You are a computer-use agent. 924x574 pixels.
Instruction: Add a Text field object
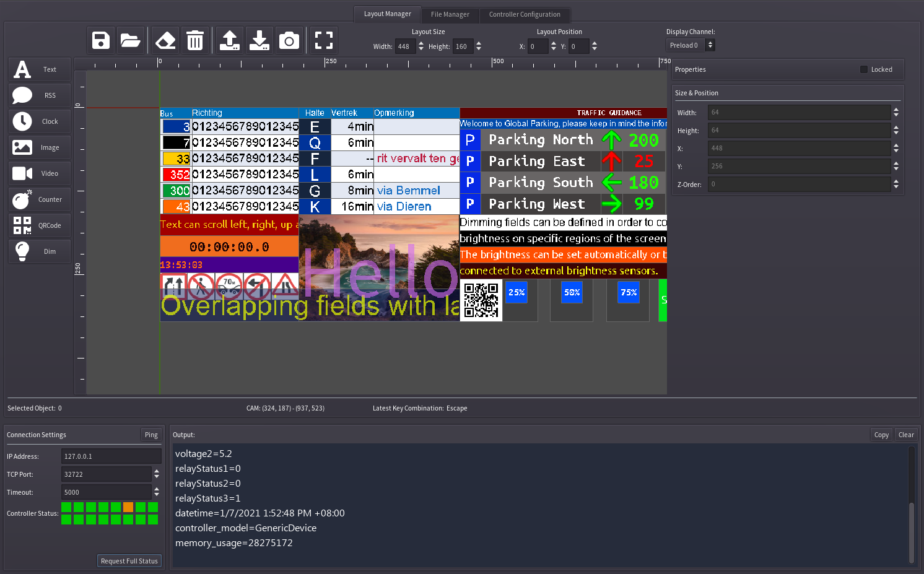(40, 69)
